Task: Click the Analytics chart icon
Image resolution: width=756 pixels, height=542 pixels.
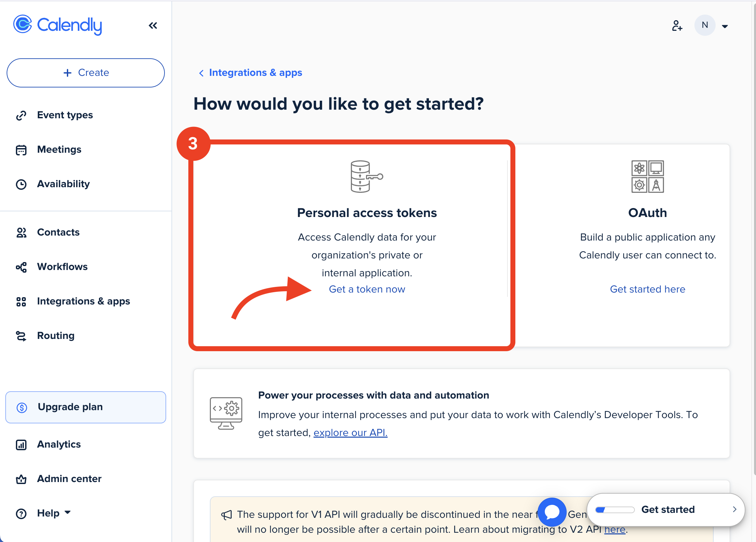Action: point(21,445)
